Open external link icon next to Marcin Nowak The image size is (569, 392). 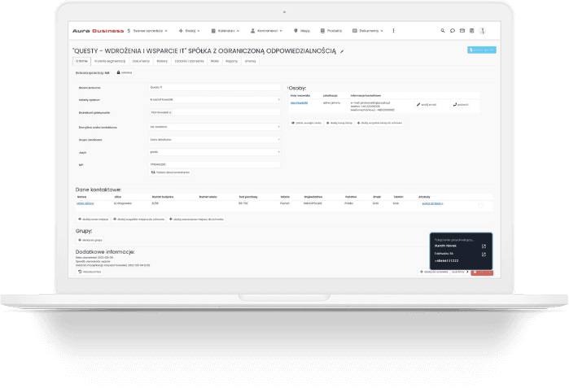point(484,246)
